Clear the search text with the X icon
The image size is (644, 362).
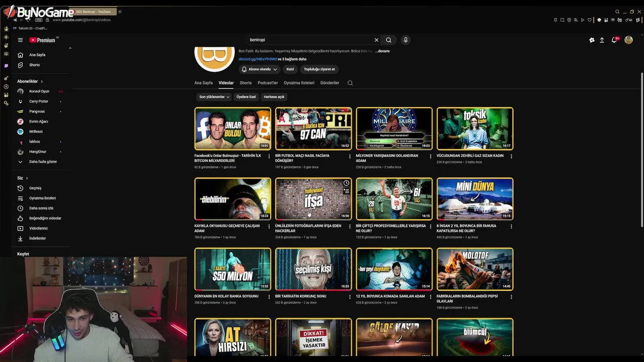[376, 40]
